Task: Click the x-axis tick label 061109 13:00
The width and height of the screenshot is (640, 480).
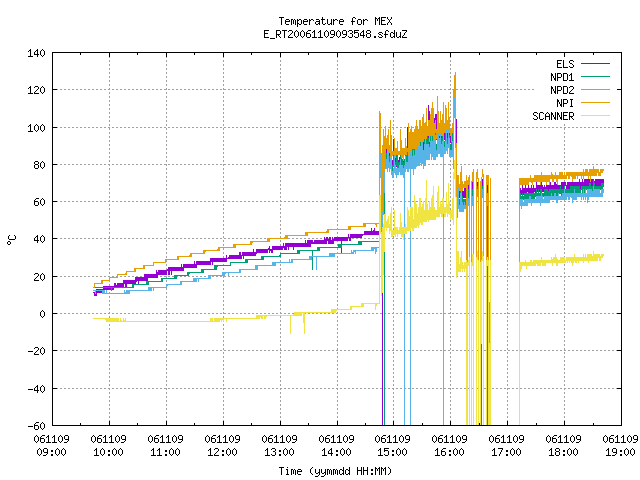Action: pos(279,446)
